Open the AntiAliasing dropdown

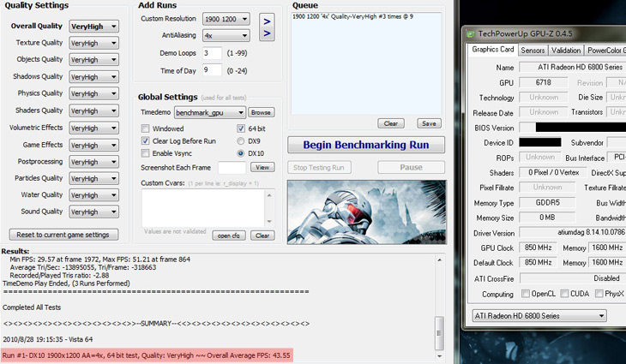click(226, 35)
